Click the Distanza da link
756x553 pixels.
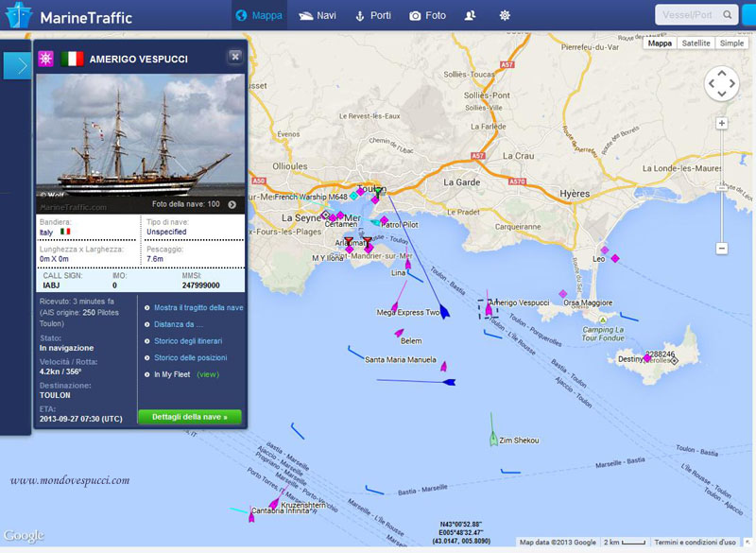click(x=178, y=324)
